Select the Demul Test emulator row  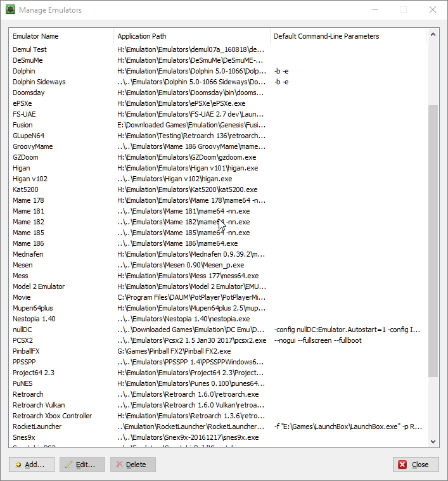[218, 49]
